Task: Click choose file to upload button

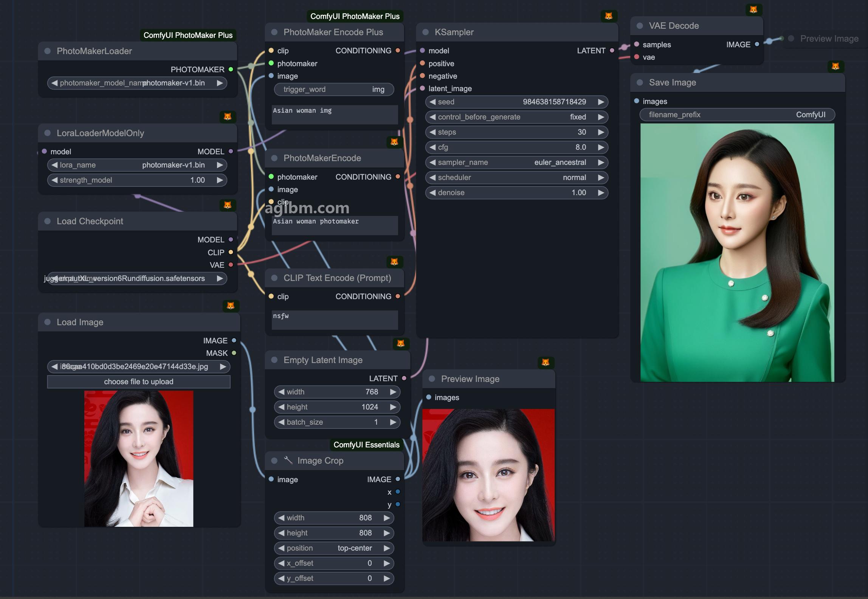Action: pyautogui.click(x=138, y=382)
